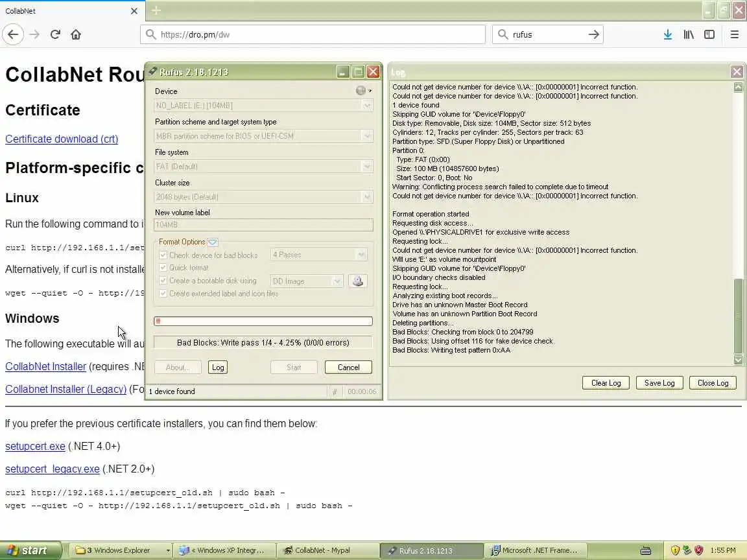
Task: Click the About button in Rufus
Action: pos(178,367)
